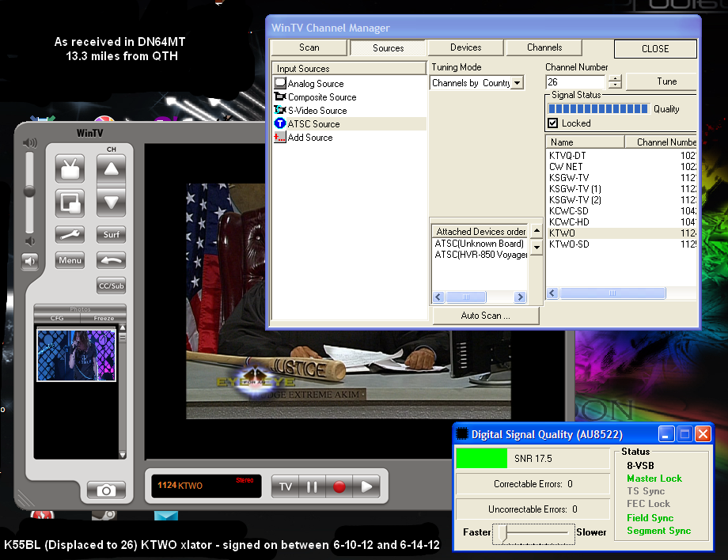Select KSGW-TV (1) channel row
The width and height of the screenshot is (728, 560).
pyautogui.click(x=622, y=189)
